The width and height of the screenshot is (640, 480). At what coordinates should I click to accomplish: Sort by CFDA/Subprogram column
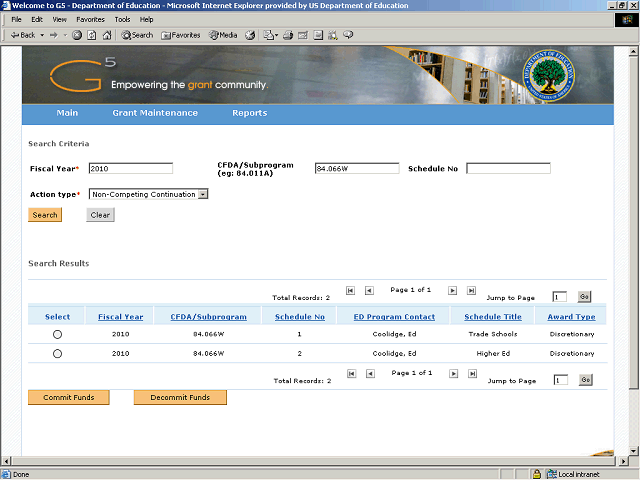coord(209,317)
